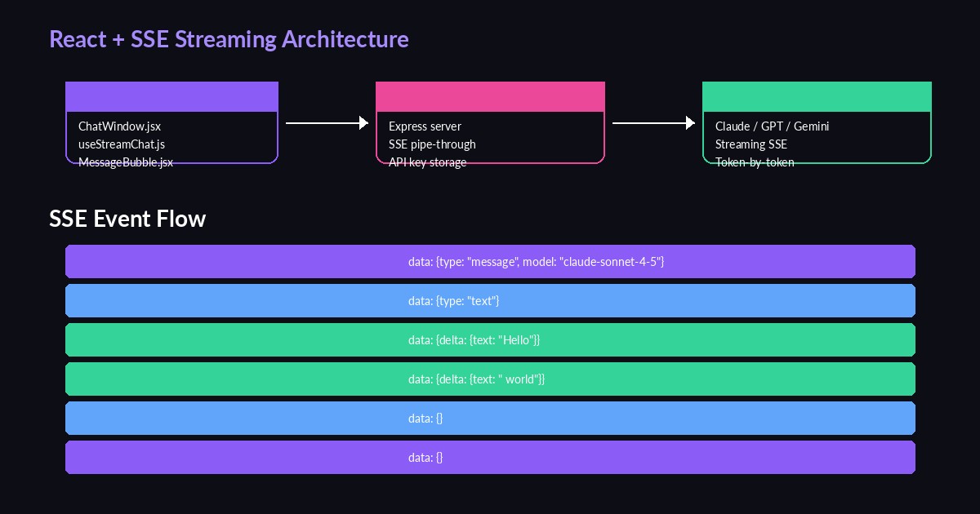The width and height of the screenshot is (980, 514).
Task: Select the API key storage entry
Action: tap(427, 162)
